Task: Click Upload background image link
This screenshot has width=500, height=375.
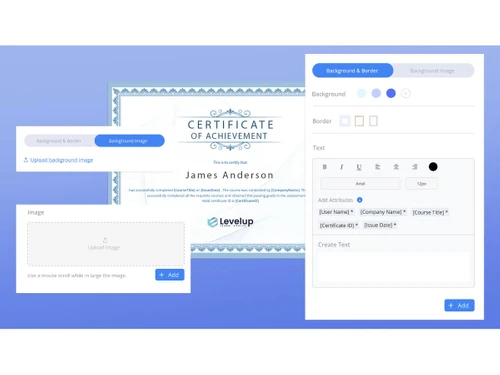Action: [58, 160]
